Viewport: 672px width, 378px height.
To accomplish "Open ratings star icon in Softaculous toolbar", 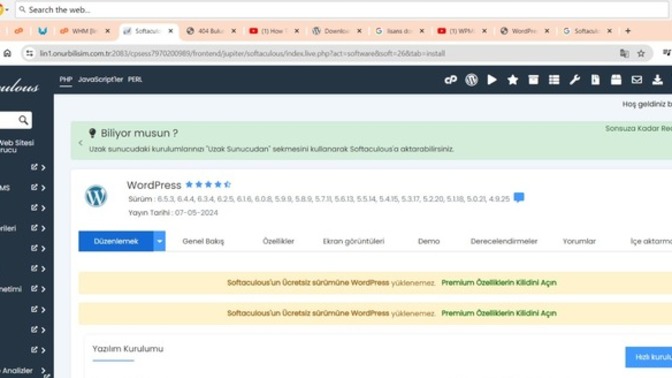I will point(513,80).
